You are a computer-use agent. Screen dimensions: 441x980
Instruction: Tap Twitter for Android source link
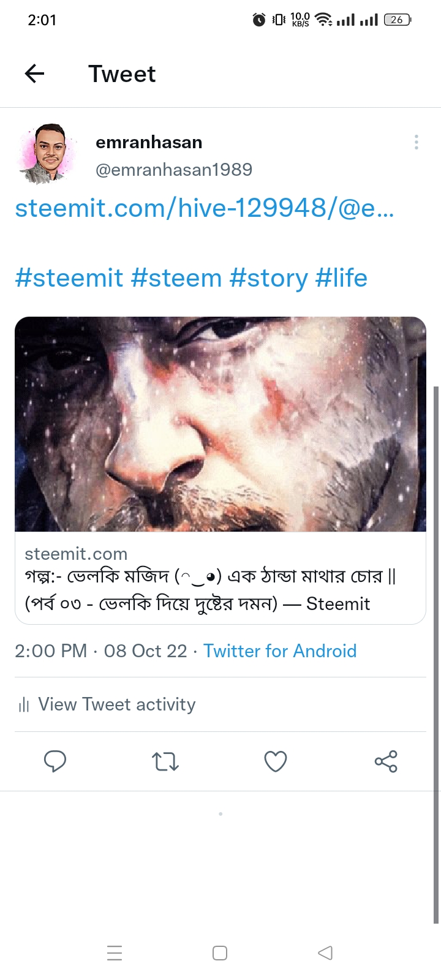[280, 650]
